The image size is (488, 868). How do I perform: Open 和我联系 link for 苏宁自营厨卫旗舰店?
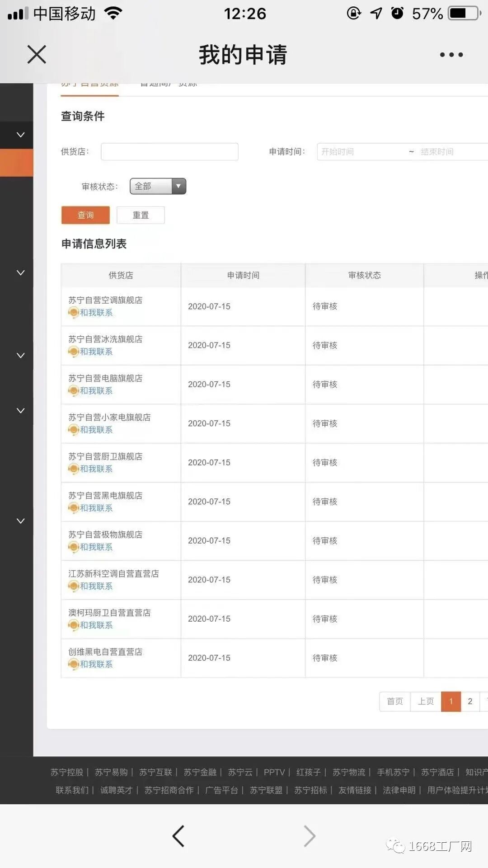[x=96, y=469]
